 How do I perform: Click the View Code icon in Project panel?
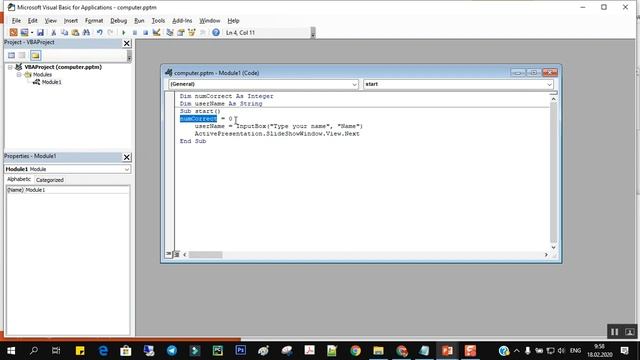pos(11,56)
